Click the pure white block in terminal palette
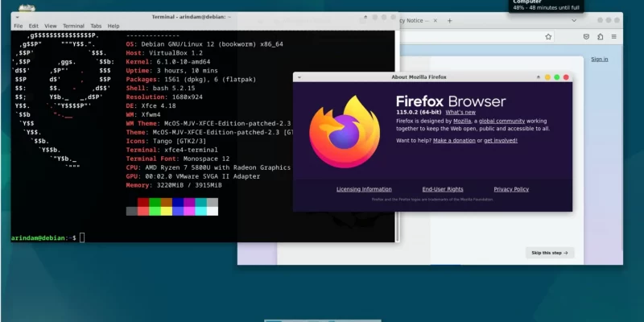 (x=213, y=211)
